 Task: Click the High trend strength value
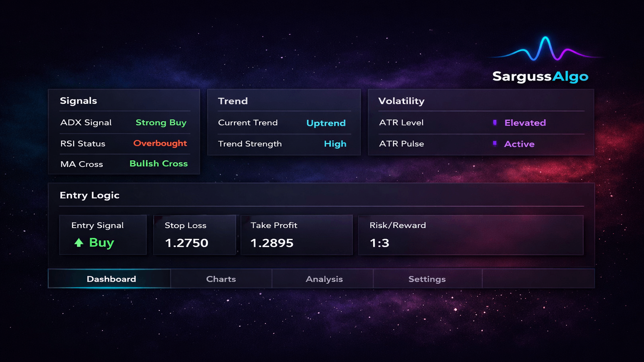(335, 144)
